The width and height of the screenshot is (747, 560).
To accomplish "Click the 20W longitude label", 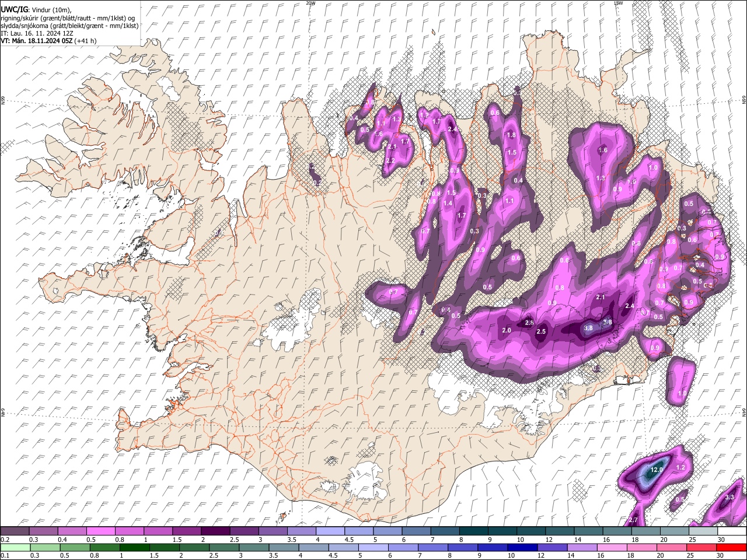I will [310, 3].
